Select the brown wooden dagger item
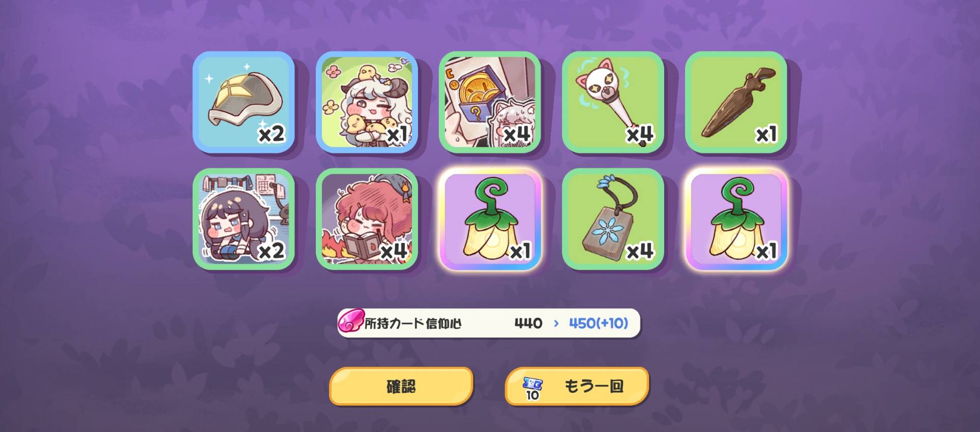The height and width of the screenshot is (432, 980). point(736,102)
